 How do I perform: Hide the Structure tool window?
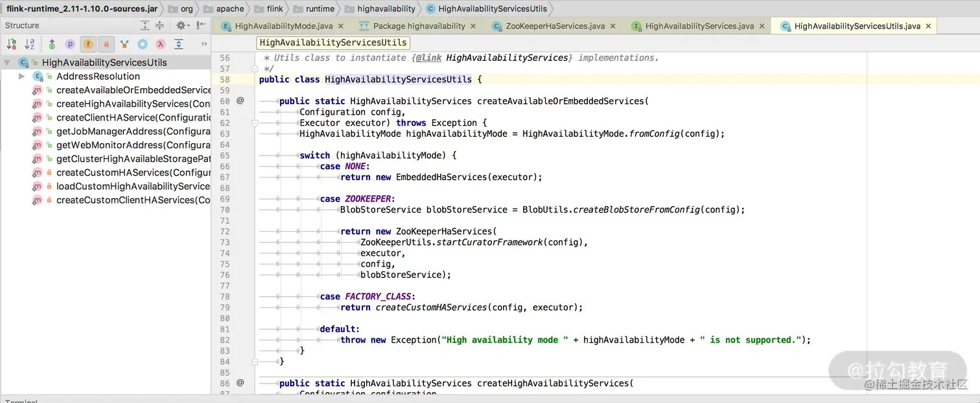tap(201, 25)
